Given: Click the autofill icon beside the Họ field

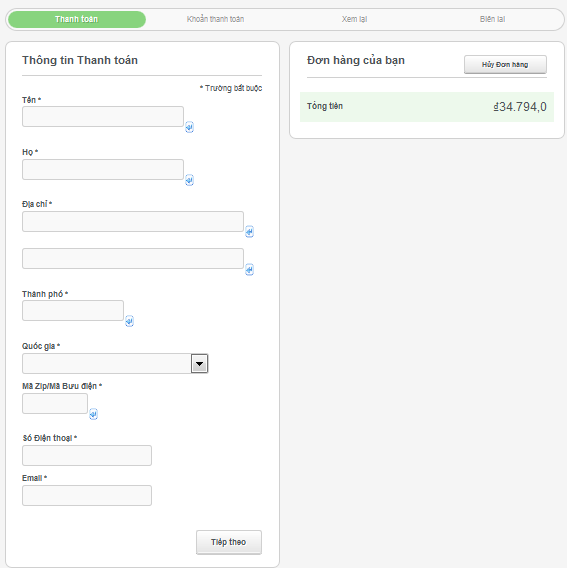Looking at the screenshot, I should tap(189, 180).
